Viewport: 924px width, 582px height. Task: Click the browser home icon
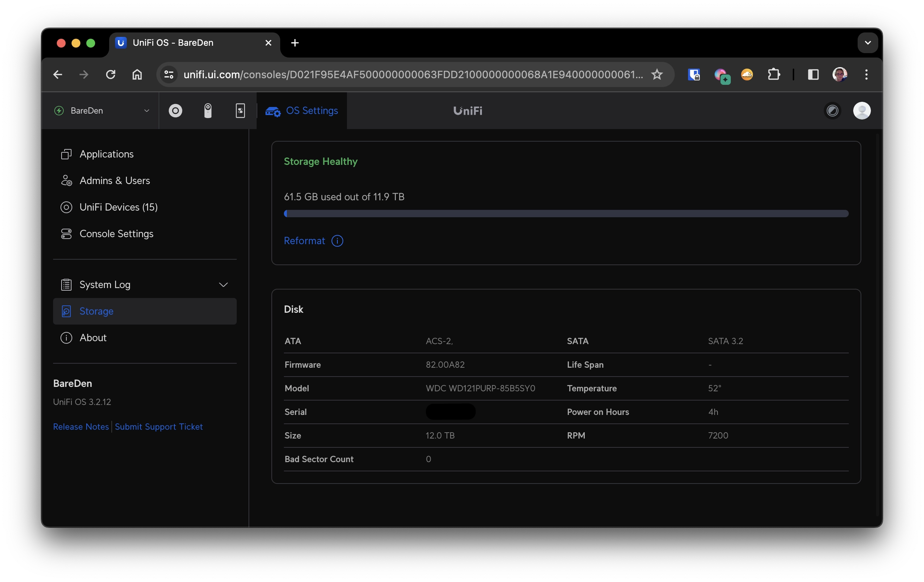[137, 75]
